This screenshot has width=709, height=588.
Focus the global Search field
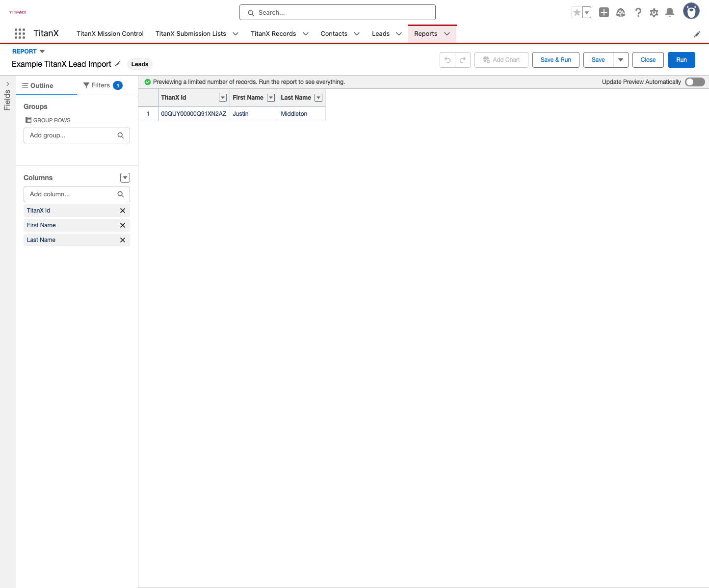tap(338, 12)
